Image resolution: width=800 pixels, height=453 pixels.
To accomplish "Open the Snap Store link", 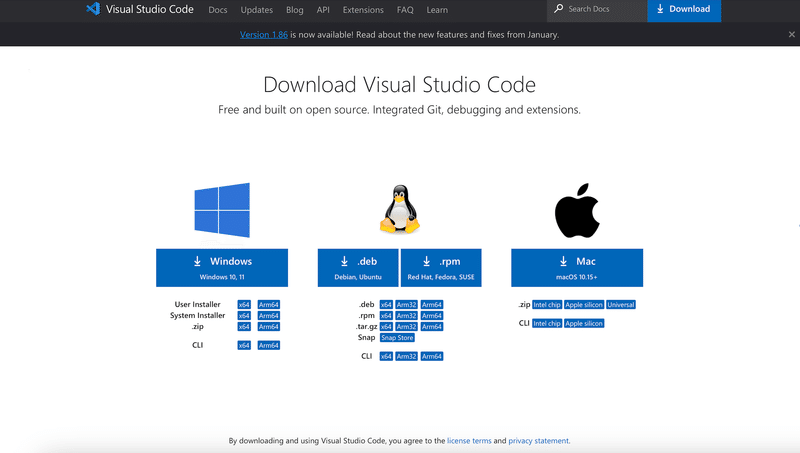I will pos(397,338).
